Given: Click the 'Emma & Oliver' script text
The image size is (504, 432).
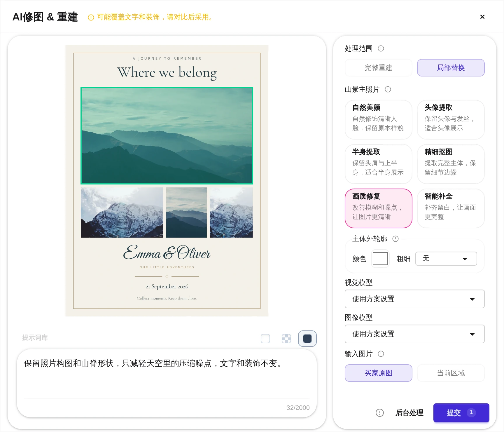Looking at the screenshot, I should pos(167,253).
